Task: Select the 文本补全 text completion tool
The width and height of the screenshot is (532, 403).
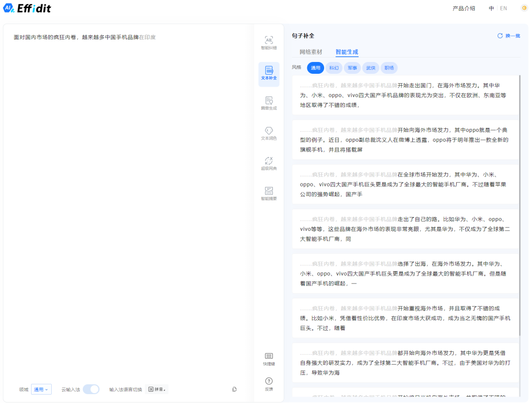Action: [x=268, y=74]
